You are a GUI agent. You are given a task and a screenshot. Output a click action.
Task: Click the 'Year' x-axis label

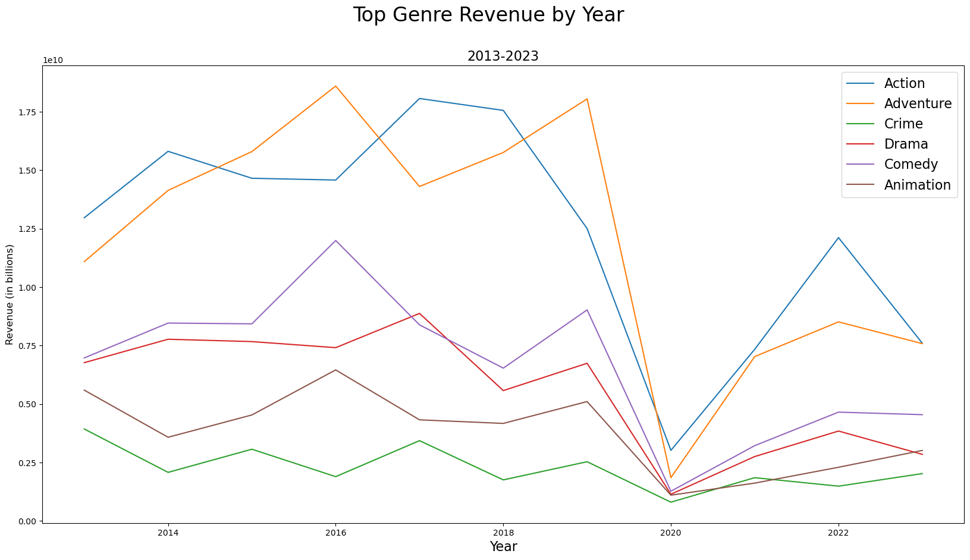coord(503,547)
